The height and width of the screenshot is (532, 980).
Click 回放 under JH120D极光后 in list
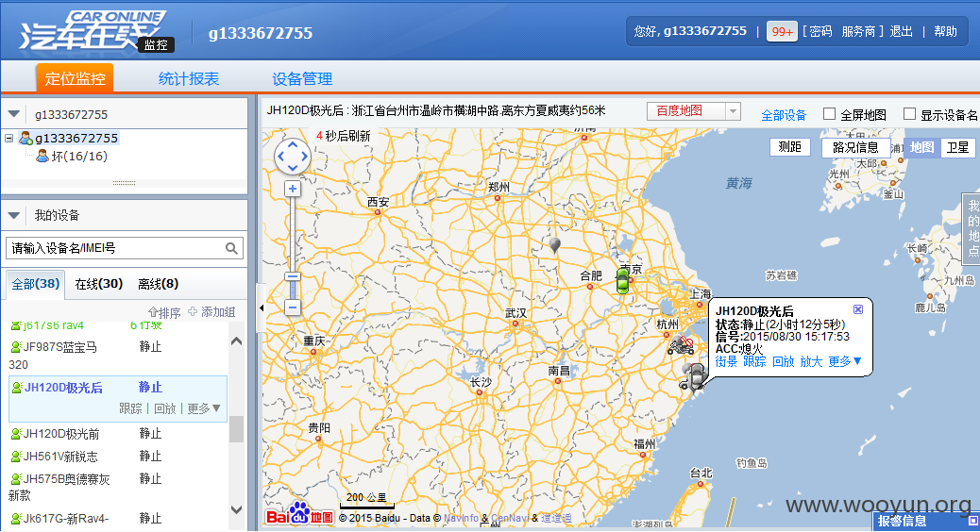point(165,408)
